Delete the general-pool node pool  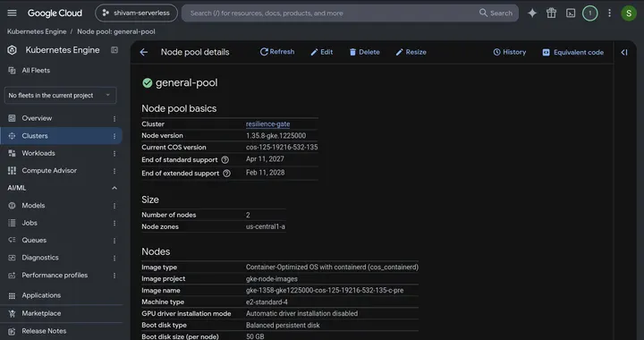coord(364,52)
